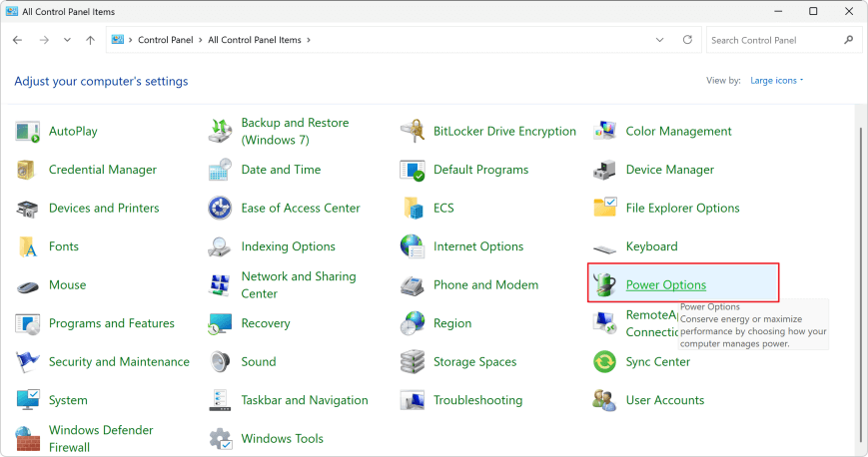Click the Phone and Modem icon

point(413,285)
